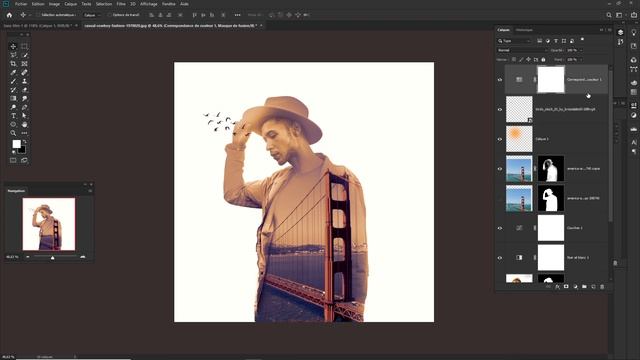
Task: Open the Navigation panel flyout menu
Action: [90, 191]
